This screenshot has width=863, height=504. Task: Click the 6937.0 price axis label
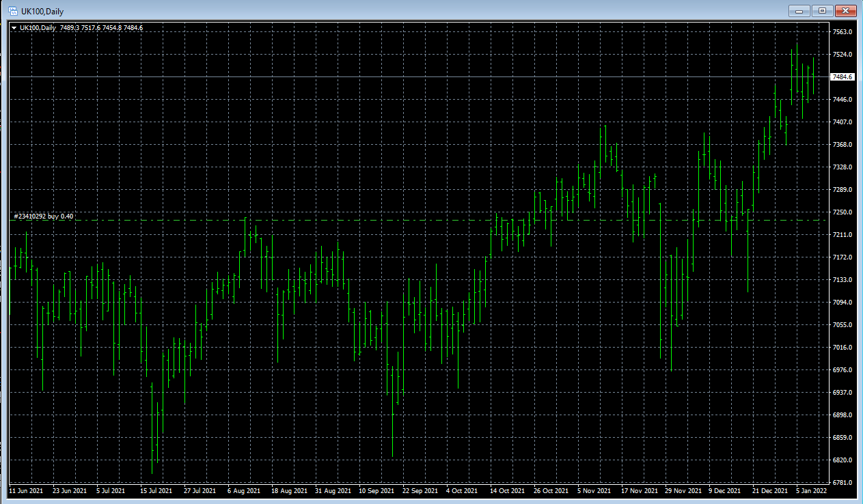(843, 393)
